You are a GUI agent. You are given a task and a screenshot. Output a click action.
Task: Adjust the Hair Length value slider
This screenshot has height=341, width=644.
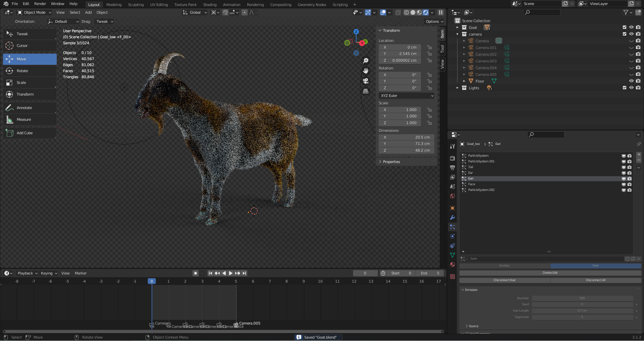pos(582,311)
